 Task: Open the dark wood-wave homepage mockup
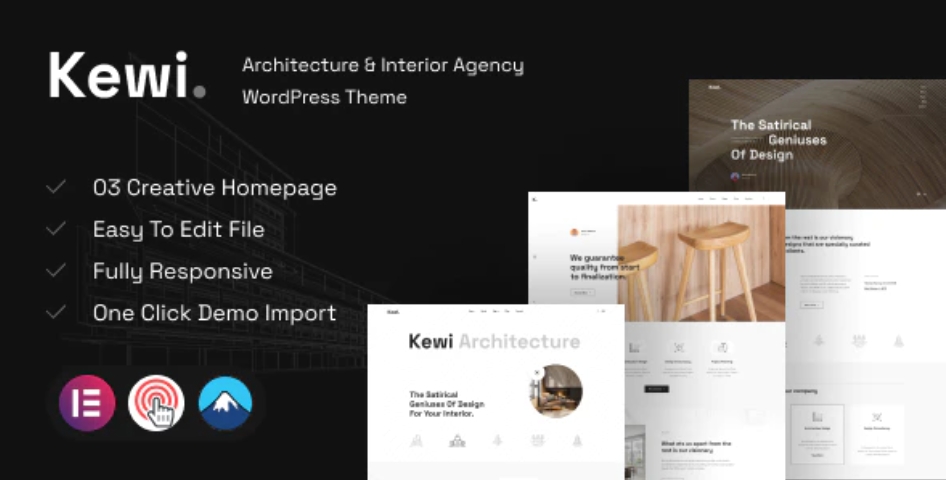(x=817, y=145)
